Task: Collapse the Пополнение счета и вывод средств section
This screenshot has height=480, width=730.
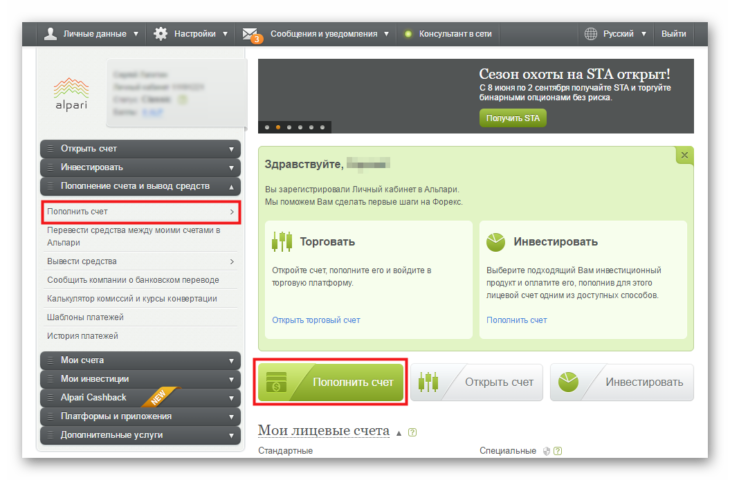Action: pyautogui.click(x=140, y=186)
